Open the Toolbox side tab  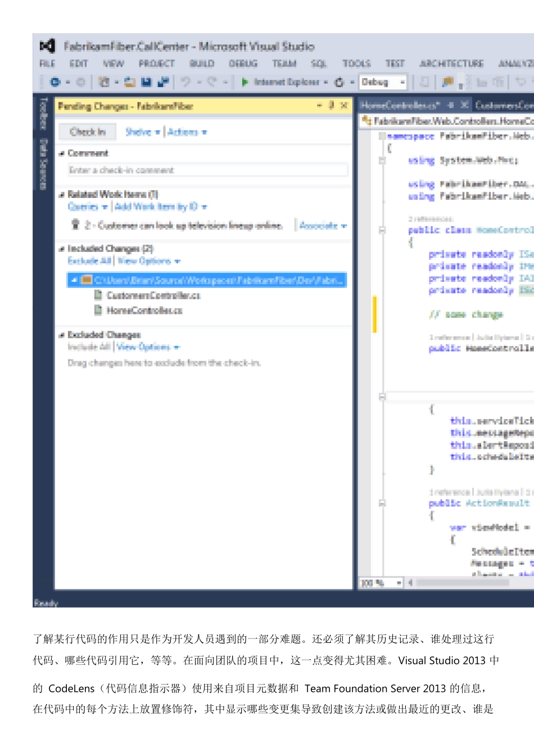tap(43, 114)
